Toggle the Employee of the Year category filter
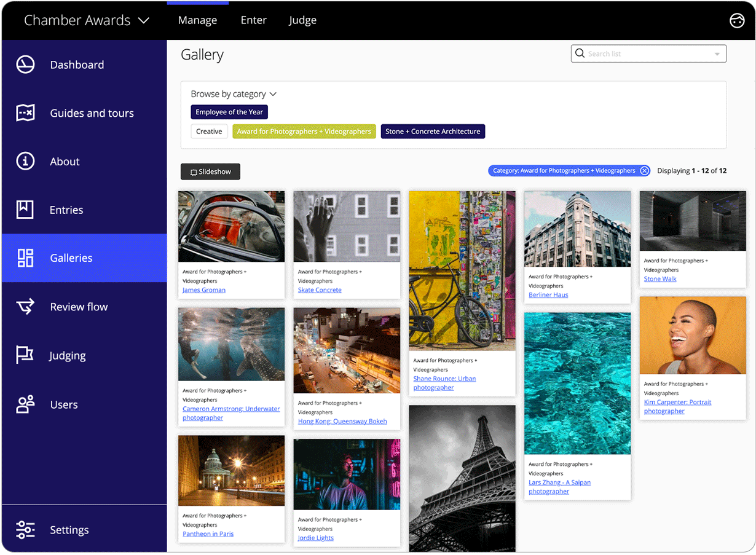This screenshot has height=555, width=756. click(x=229, y=112)
